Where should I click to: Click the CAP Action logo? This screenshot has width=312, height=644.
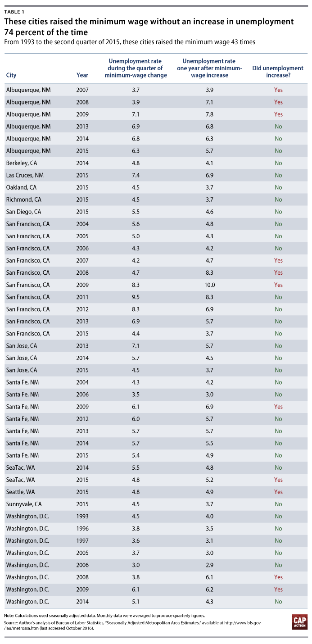pyautogui.click(x=299, y=622)
